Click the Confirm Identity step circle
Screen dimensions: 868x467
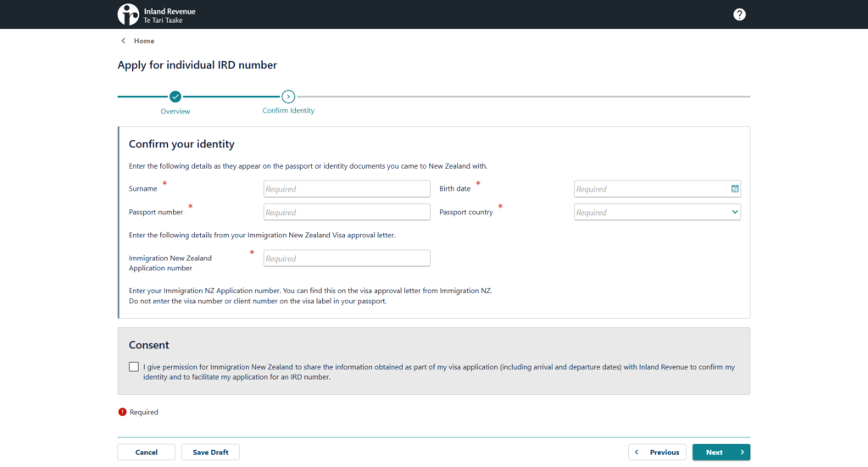pos(288,97)
